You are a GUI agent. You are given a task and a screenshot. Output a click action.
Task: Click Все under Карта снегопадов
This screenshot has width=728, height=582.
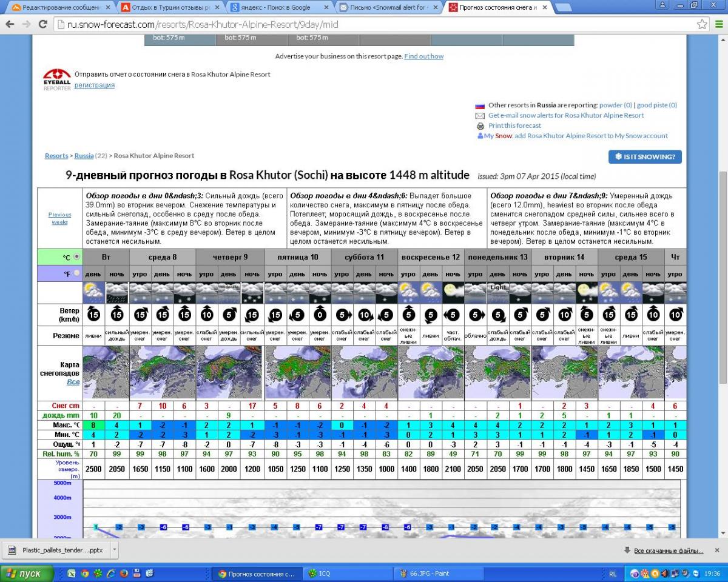click(73, 383)
